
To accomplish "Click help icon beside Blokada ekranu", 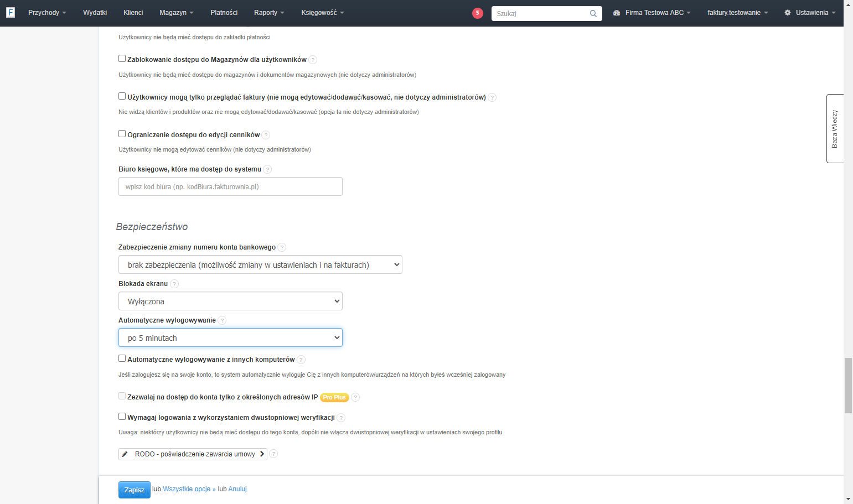I will (x=174, y=284).
